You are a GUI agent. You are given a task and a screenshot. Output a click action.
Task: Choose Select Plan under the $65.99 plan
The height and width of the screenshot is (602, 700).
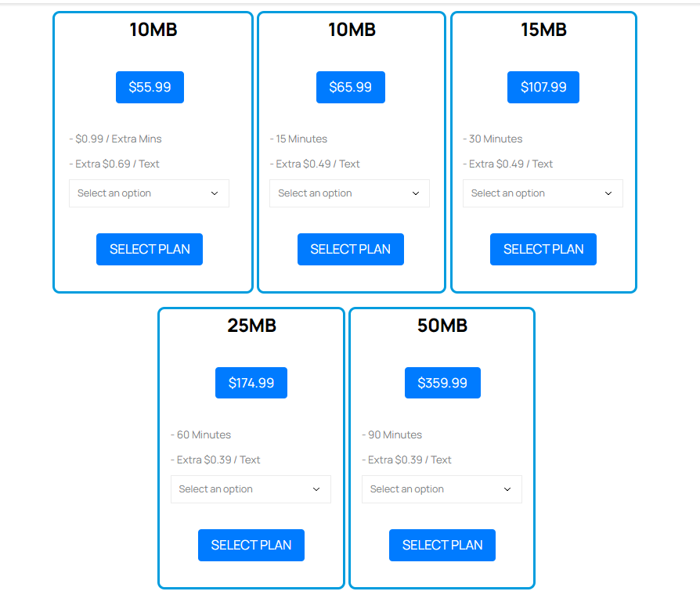click(x=350, y=249)
